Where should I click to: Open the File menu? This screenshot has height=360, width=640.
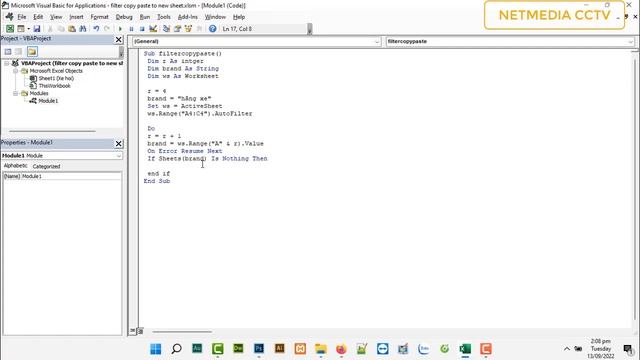(x=22, y=17)
